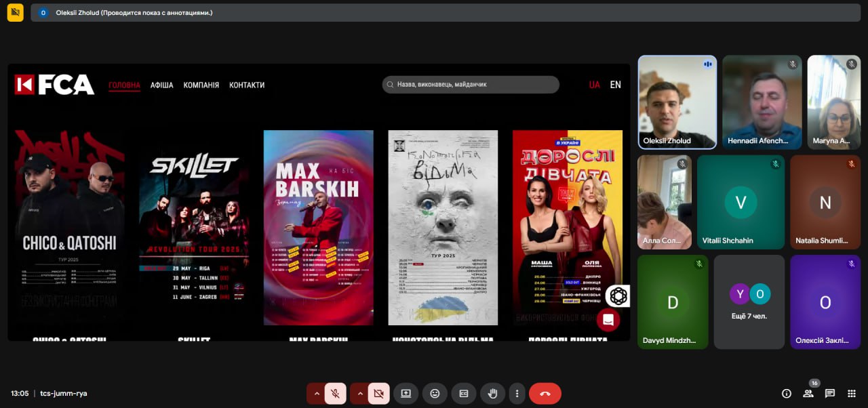Open the Конотопська відьма poster
This screenshot has width=868, height=408.
443,228
